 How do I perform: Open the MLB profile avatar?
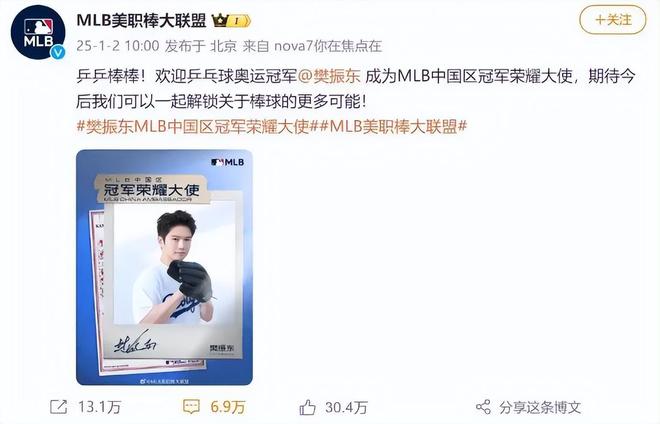tap(38, 33)
